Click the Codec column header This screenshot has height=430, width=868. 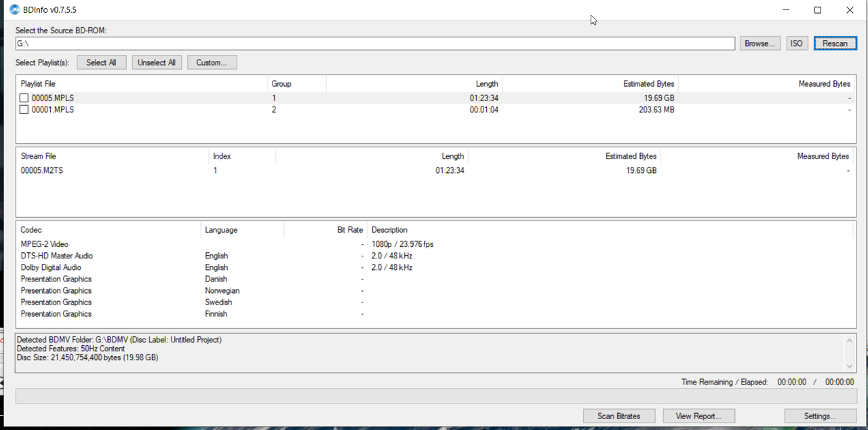[108, 230]
